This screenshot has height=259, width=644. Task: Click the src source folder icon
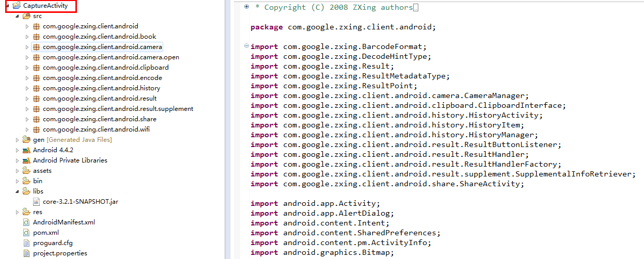coord(26,16)
